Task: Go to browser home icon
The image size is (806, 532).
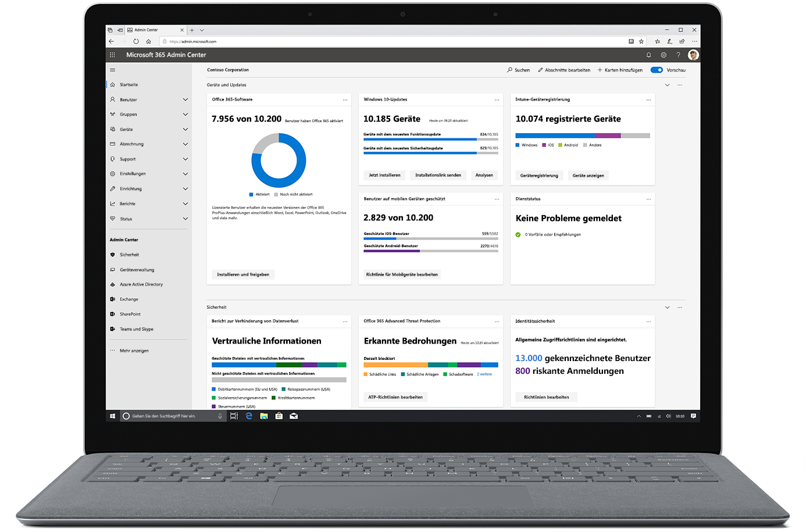Action: coord(148,41)
